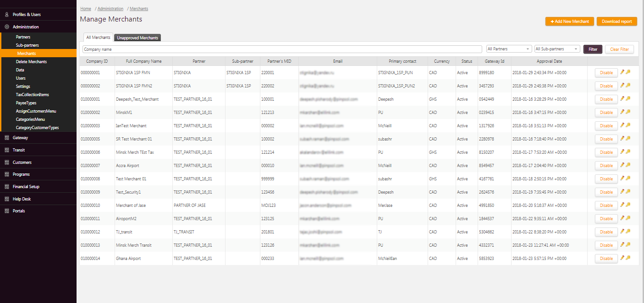Click the Add New Merchant button
Viewport: 644px width, 303px height.
569,22
